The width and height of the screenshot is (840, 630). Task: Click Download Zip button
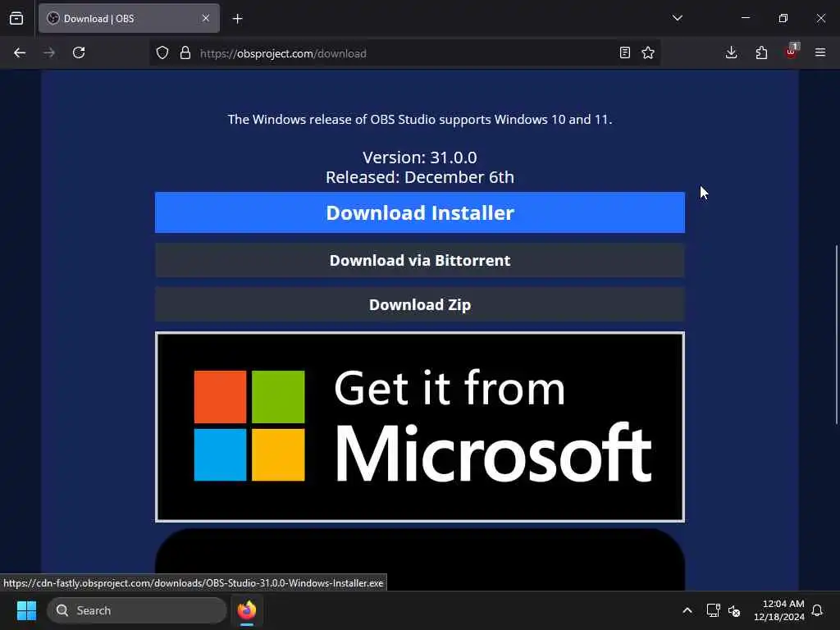420,304
